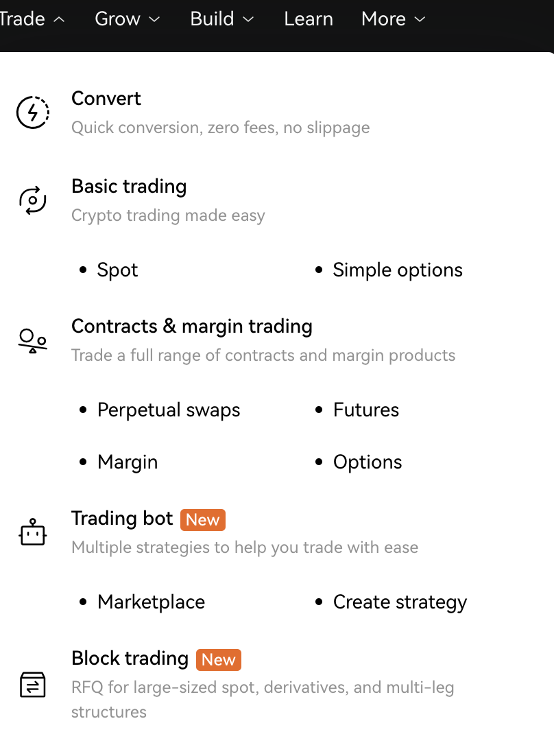Click the Block trading swap-box icon
This screenshot has width=554, height=756.
(33, 685)
